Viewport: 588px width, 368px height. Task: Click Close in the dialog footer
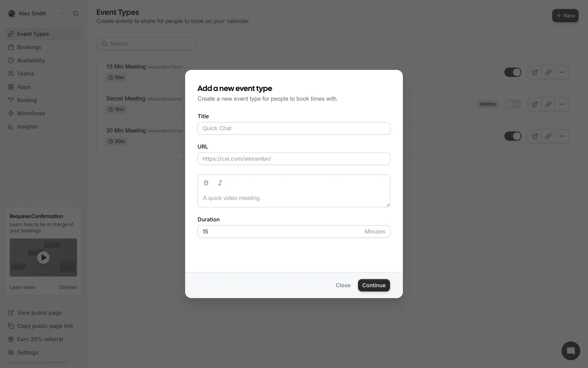click(x=343, y=285)
